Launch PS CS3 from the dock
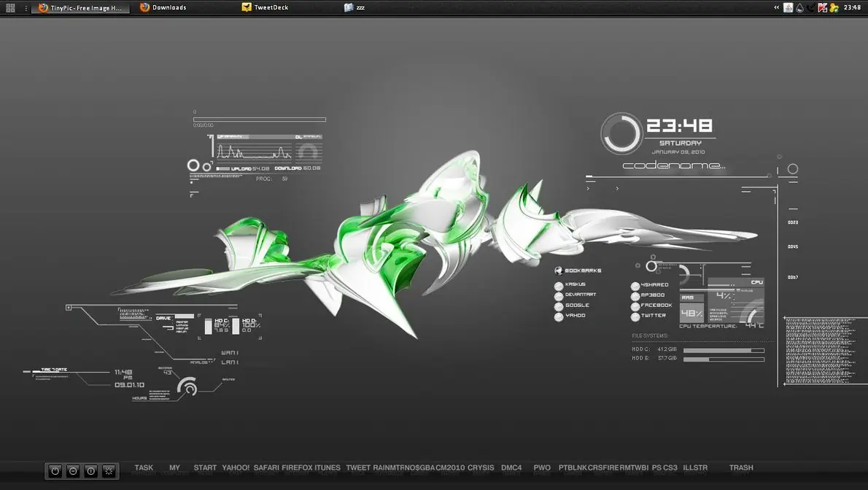 [x=664, y=468]
